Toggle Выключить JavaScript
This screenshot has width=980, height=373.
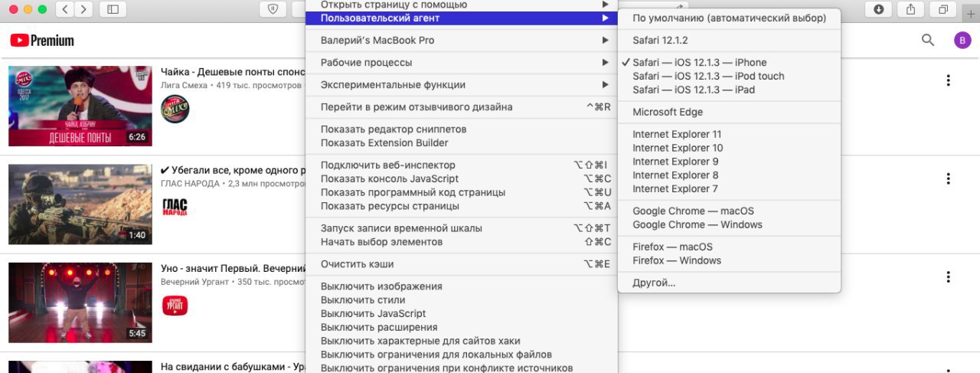point(461,314)
